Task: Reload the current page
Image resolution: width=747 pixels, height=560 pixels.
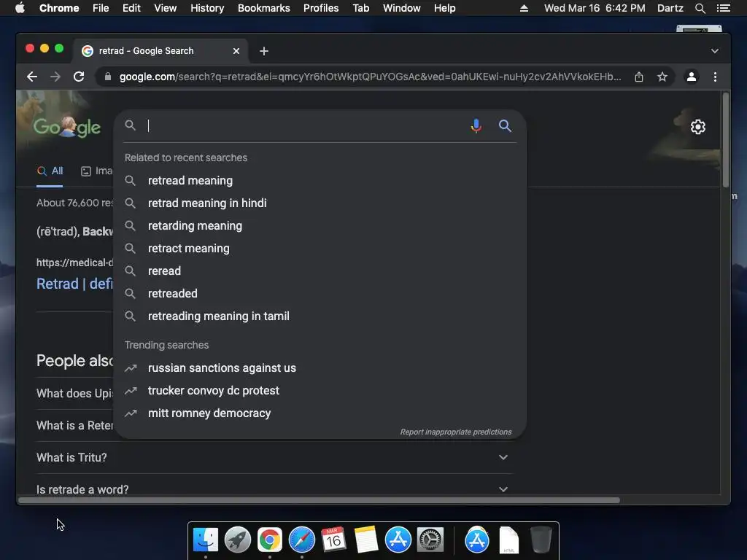Action: 79,77
